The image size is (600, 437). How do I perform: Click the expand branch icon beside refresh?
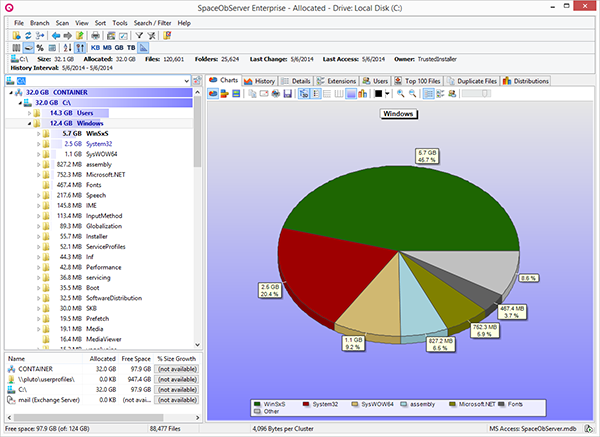coord(40,36)
